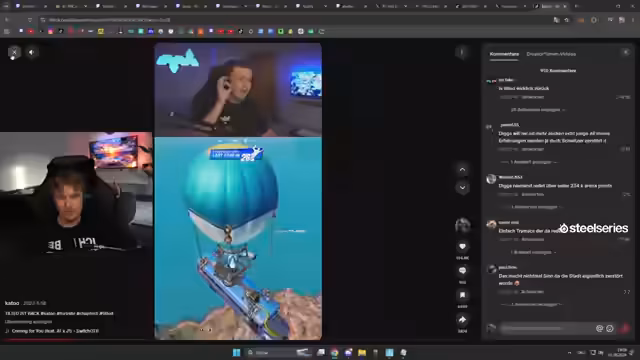
Task: Open the three-dot more options menu
Action: click(462, 52)
